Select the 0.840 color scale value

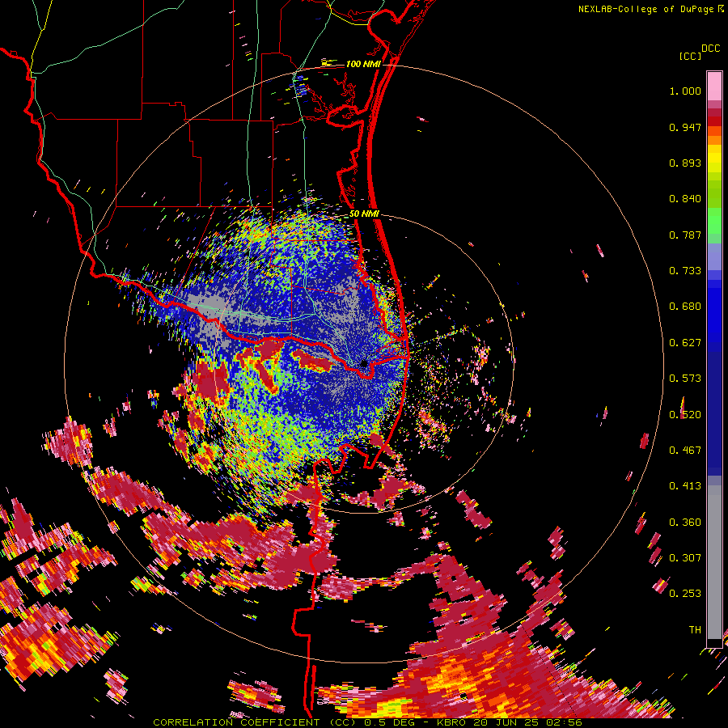(x=685, y=199)
